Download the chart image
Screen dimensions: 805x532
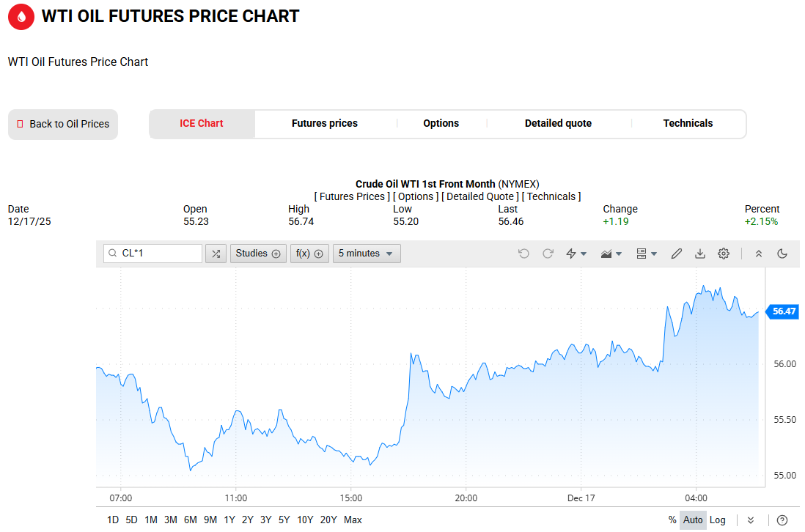[x=700, y=254]
